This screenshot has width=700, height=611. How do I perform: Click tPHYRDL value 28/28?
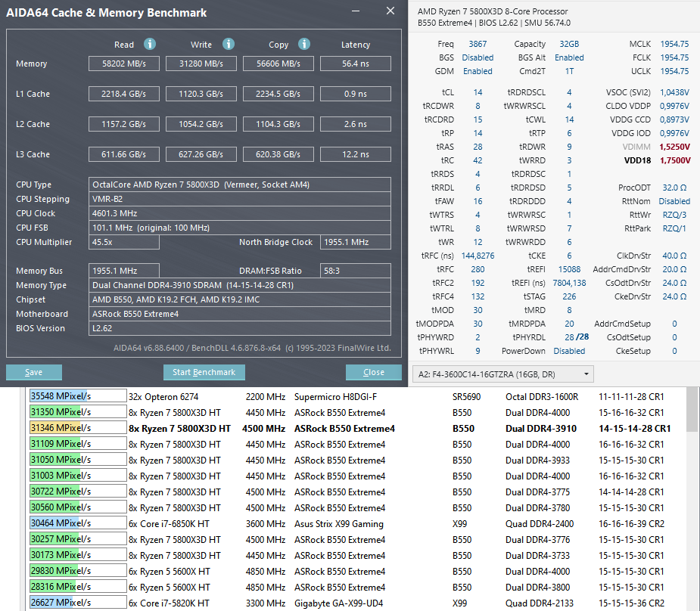[577, 337]
